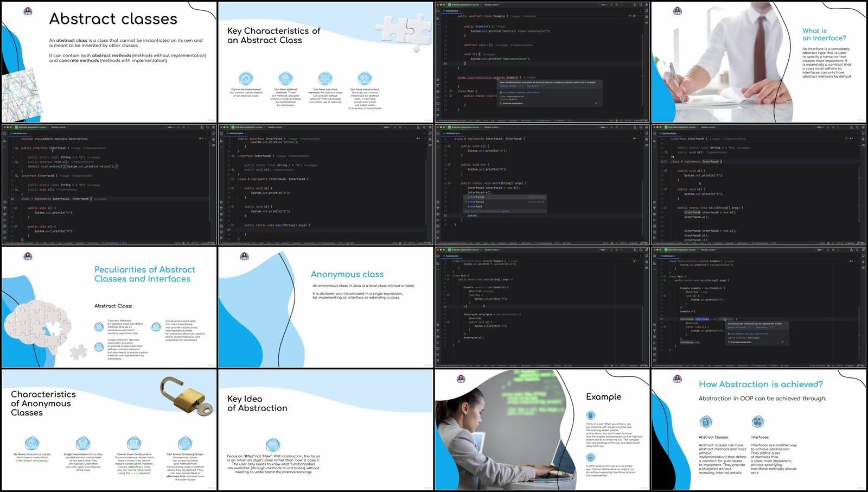Click the "Can have constructors" icon
Viewport: 868px width, 492px height.
(x=365, y=79)
